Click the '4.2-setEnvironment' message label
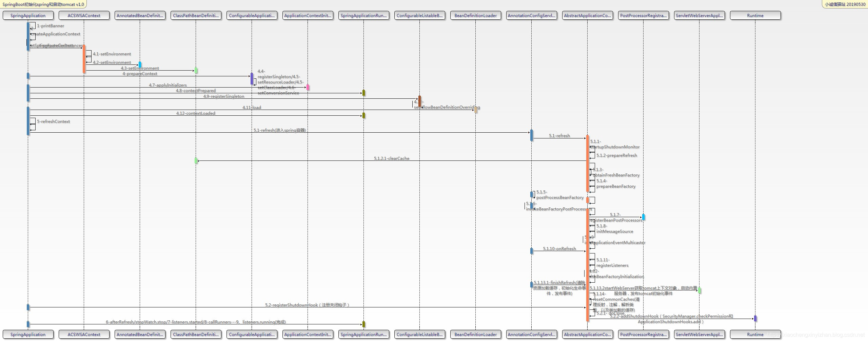 pos(112,62)
